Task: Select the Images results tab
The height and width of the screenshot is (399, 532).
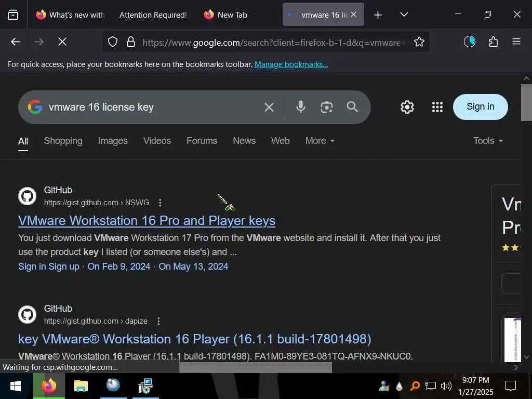Action: [x=113, y=141]
